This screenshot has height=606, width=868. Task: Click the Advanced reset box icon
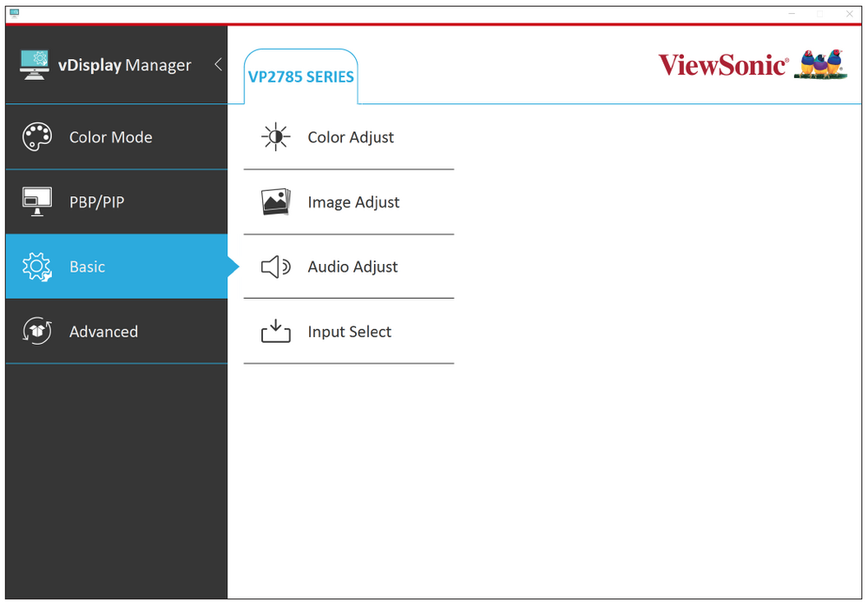[x=37, y=332]
